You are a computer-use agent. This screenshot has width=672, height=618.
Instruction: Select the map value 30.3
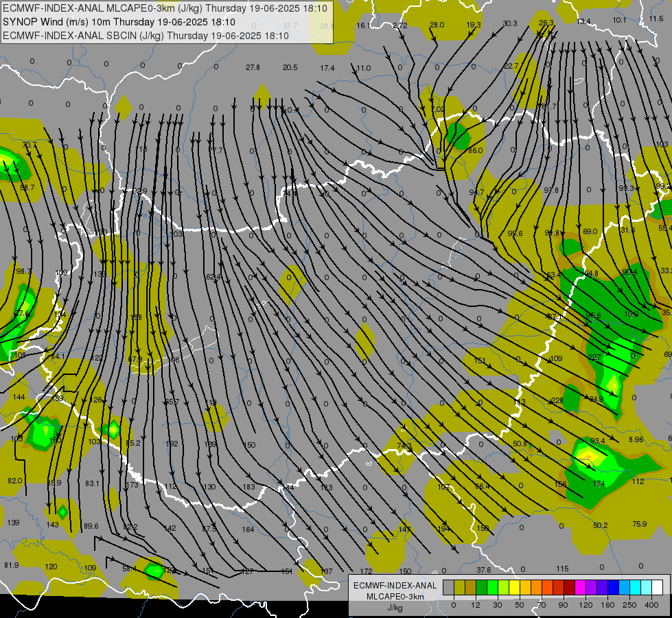[510, 23]
